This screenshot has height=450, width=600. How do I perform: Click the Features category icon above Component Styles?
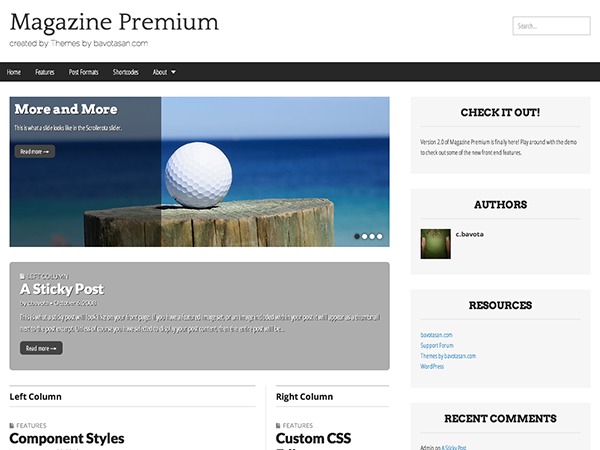click(x=11, y=426)
